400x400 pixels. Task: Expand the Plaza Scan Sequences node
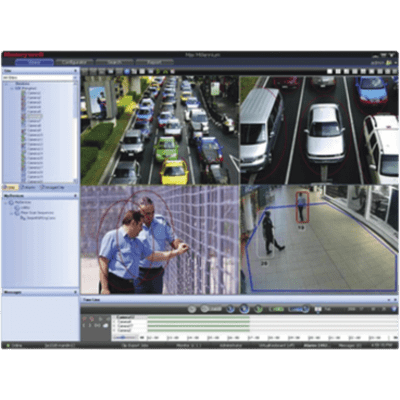[12, 213]
